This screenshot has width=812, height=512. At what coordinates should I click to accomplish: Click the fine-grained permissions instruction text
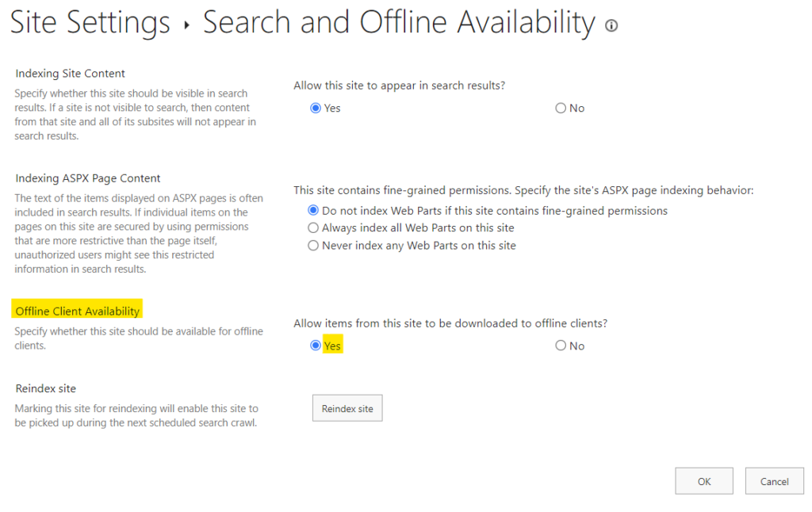pyautogui.click(x=523, y=190)
